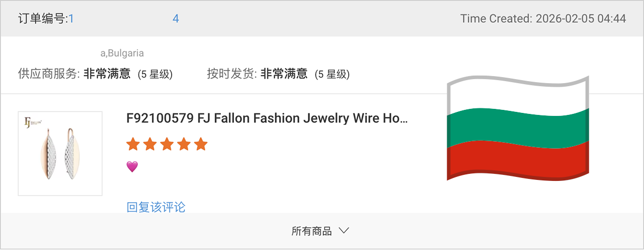Select the fourth orange rating star
The height and width of the screenshot is (252, 644).
(x=184, y=144)
